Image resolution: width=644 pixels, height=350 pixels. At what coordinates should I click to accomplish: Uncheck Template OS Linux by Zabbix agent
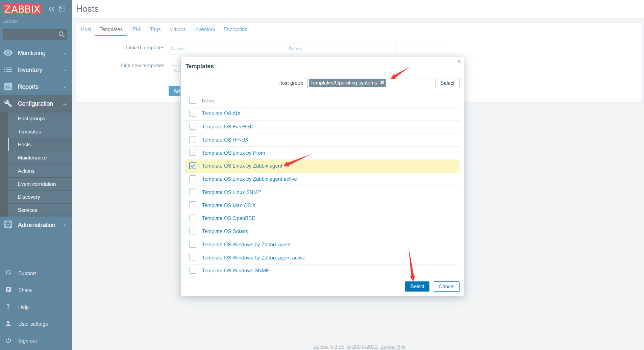tap(193, 166)
